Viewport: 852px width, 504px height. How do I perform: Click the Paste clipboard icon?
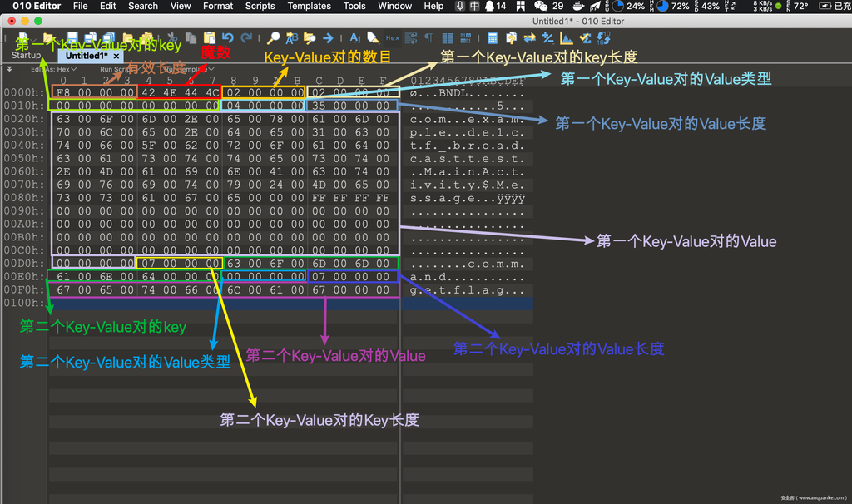(209, 38)
